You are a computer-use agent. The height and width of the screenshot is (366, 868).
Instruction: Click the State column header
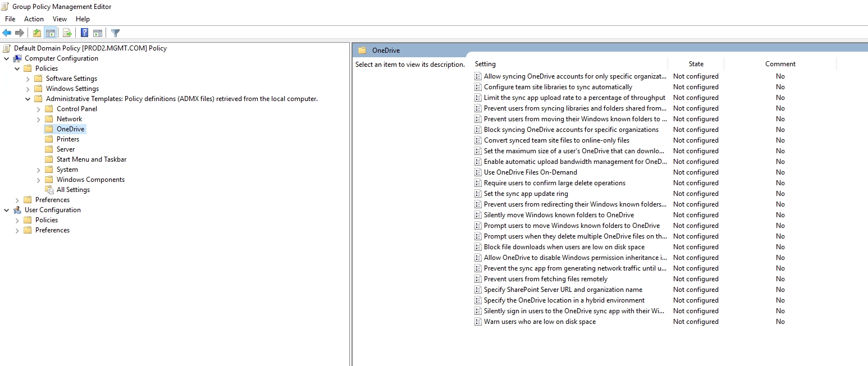point(696,63)
